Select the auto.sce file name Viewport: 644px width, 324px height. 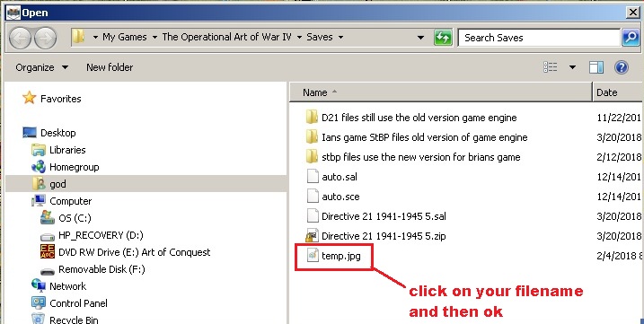coord(340,197)
